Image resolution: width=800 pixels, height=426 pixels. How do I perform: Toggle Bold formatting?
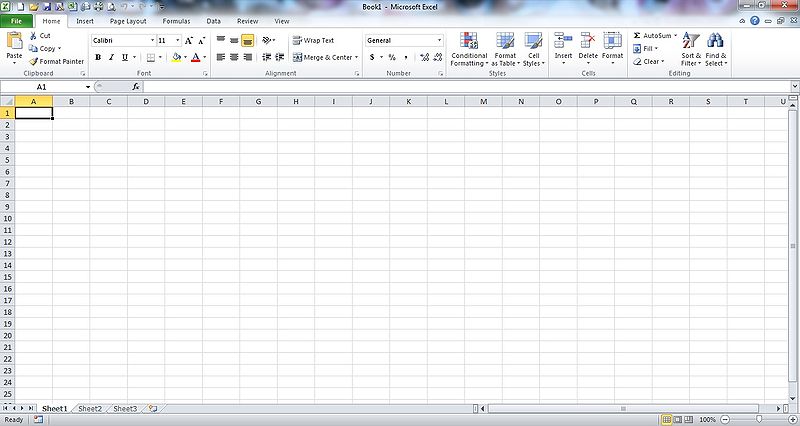point(98,58)
